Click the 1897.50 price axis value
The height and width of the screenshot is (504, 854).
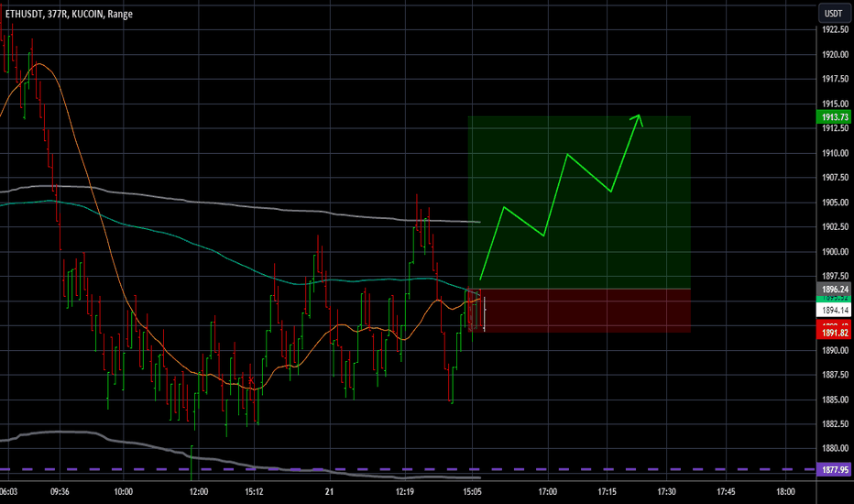[835, 276]
